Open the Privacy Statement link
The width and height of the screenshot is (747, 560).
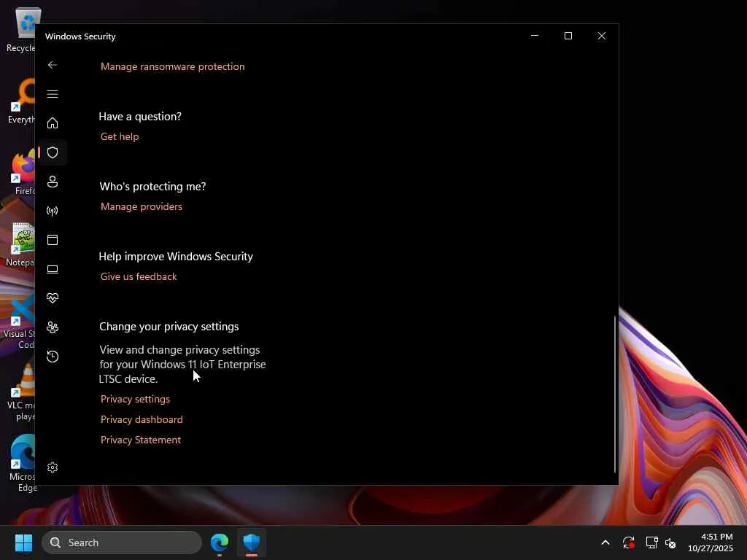(141, 440)
